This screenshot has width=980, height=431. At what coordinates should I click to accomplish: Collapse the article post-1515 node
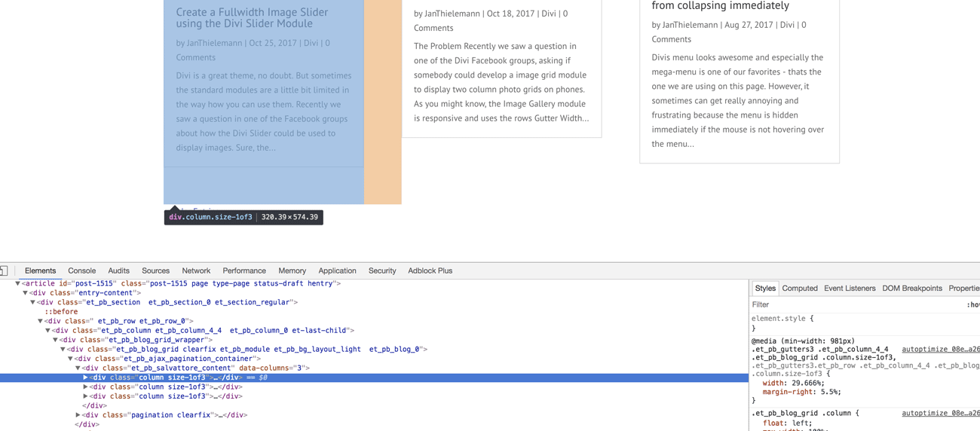(x=17, y=284)
